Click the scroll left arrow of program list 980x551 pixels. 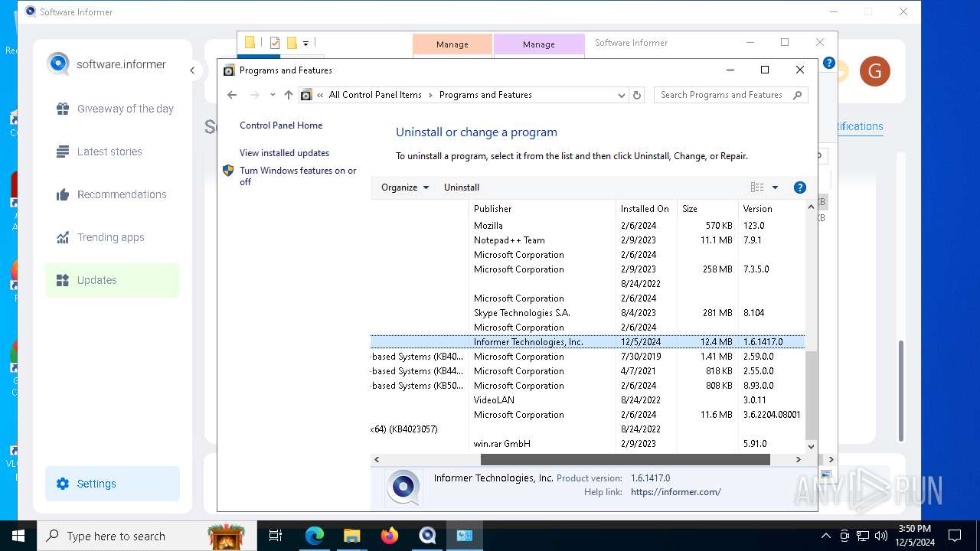click(x=376, y=459)
